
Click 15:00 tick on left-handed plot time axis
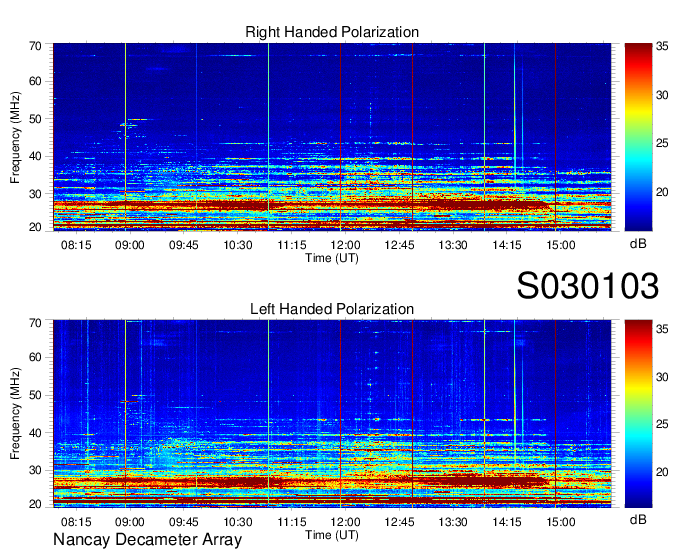tap(560, 522)
